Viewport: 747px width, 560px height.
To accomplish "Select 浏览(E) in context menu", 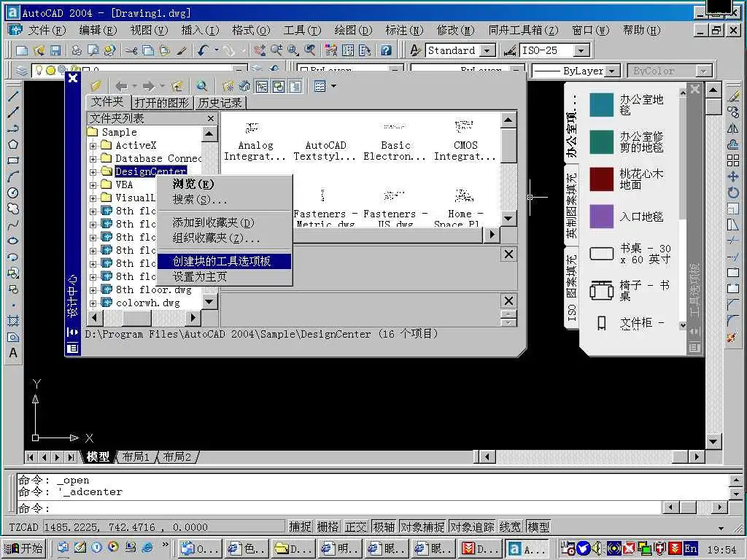I will pyautogui.click(x=225, y=184).
